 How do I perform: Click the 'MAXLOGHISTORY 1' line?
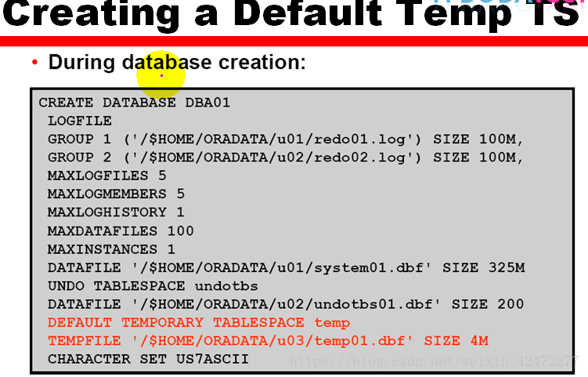tap(116, 212)
